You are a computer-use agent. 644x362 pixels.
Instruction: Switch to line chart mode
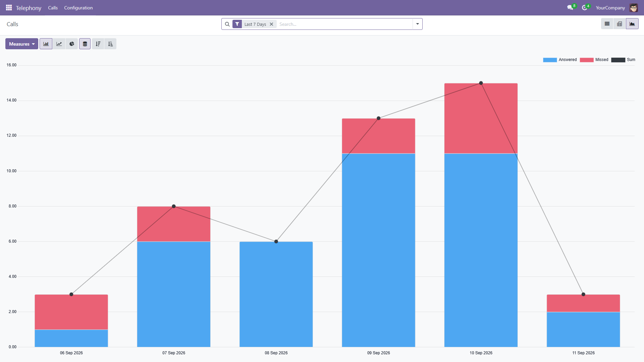point(59,44)
